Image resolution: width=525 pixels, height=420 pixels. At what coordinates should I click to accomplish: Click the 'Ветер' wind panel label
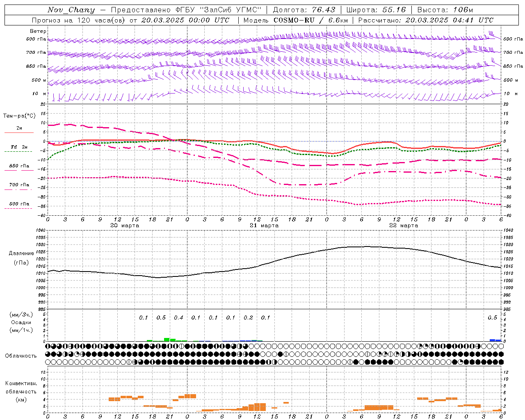[x=38, y=31]
